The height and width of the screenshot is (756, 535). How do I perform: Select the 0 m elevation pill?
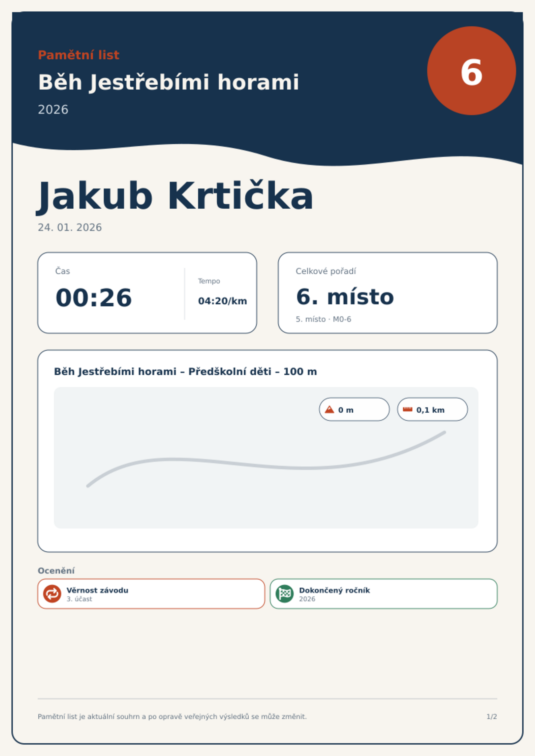[x=354, y=409]
